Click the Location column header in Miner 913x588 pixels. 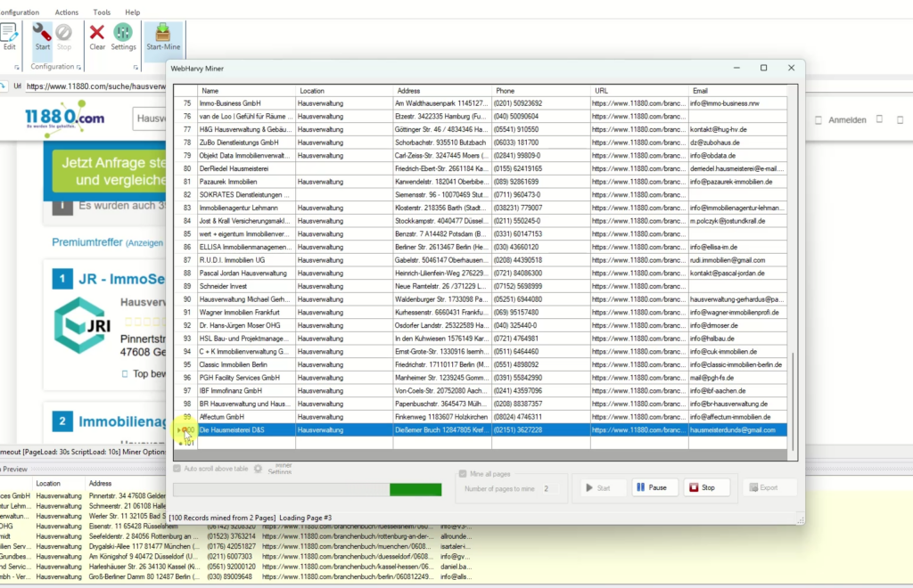344,91
